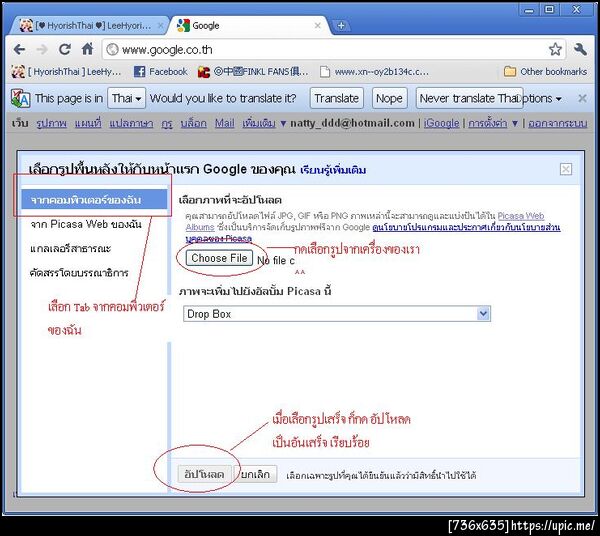Open the Thai language dropdown
600x536 pixels.
point(127,98)
